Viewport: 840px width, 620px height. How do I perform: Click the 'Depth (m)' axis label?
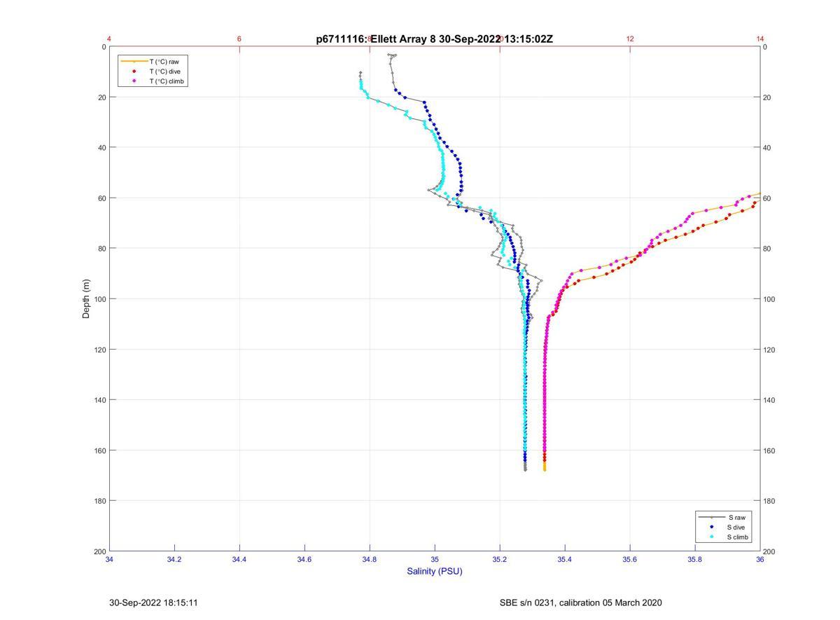coord(86,299)
